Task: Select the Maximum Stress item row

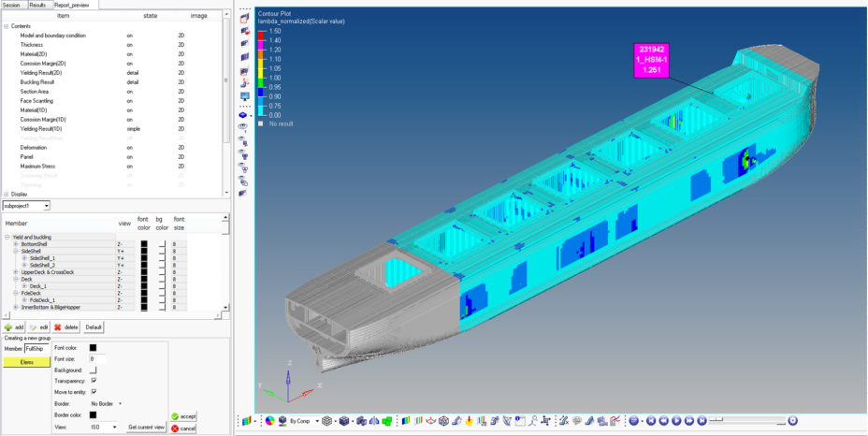Action: 113,167
